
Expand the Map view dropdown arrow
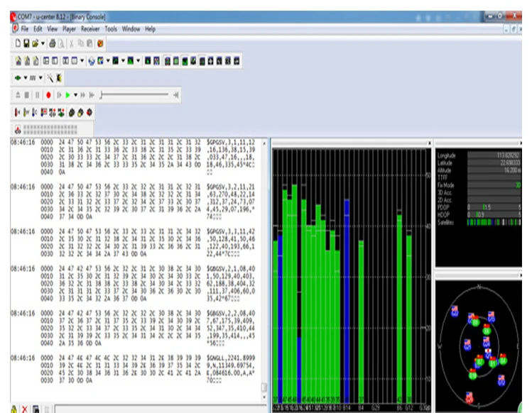click(x=108, y=61)
